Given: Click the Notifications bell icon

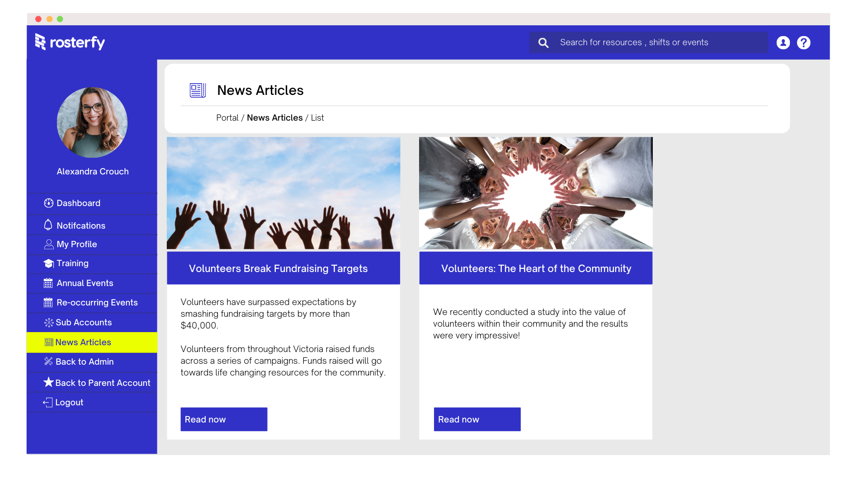Looking at the screenshot, I should (x=48, y=225).
